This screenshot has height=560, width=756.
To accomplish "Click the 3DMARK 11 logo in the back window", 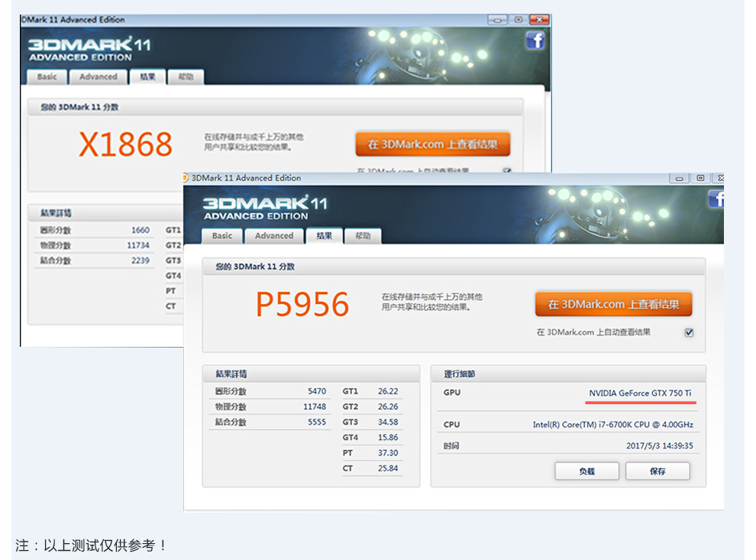I will point(89,49).
